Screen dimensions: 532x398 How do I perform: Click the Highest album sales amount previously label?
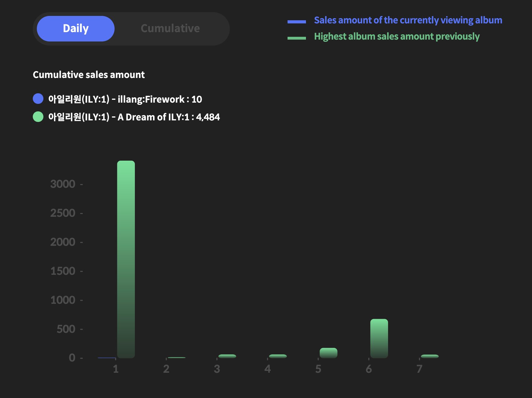[397, 36]
